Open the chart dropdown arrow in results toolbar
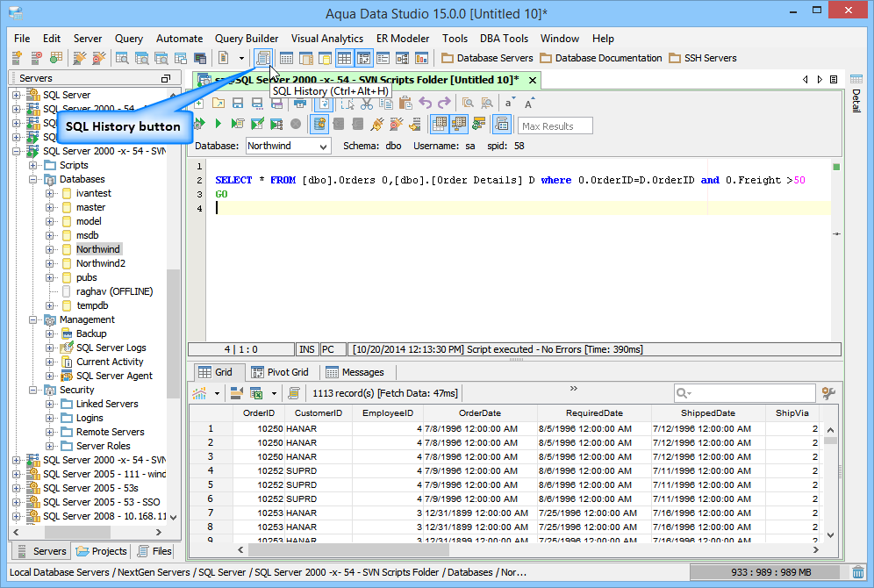 (x=216, y=393)
